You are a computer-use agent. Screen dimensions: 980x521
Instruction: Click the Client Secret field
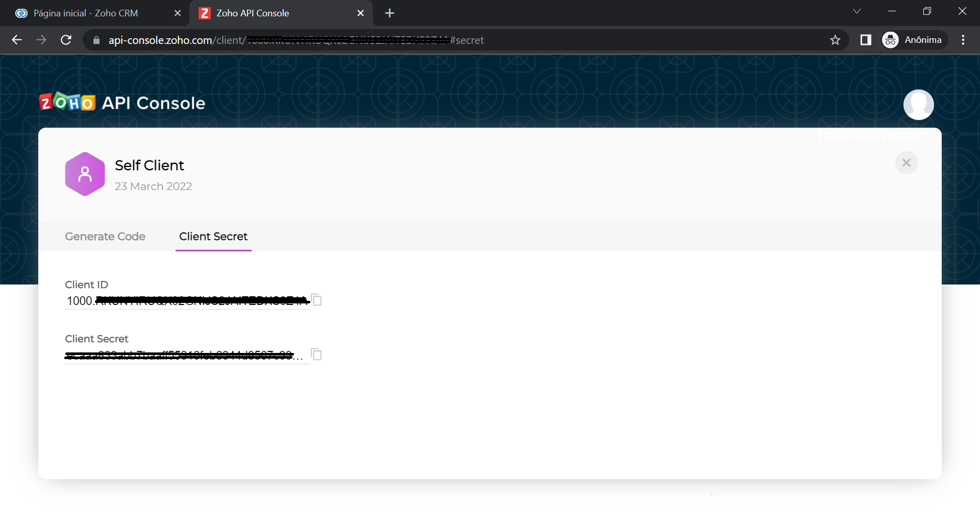coord(187,355)
